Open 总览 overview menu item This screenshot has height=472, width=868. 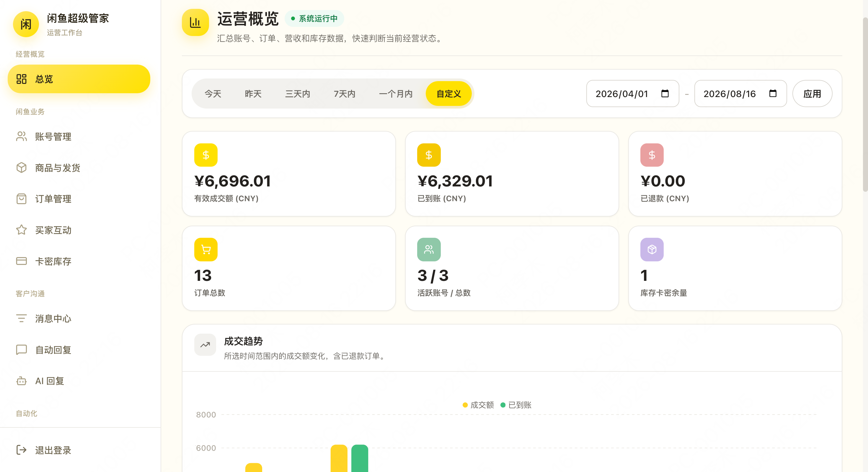pos(79,79)
